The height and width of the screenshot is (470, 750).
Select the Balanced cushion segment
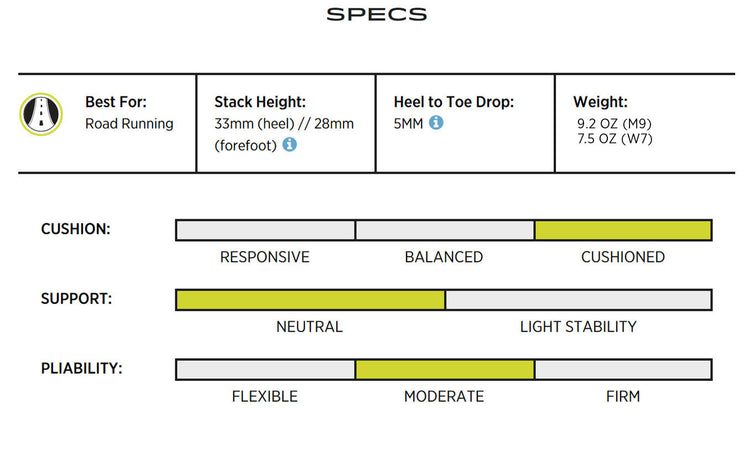[x=444, y=230]
